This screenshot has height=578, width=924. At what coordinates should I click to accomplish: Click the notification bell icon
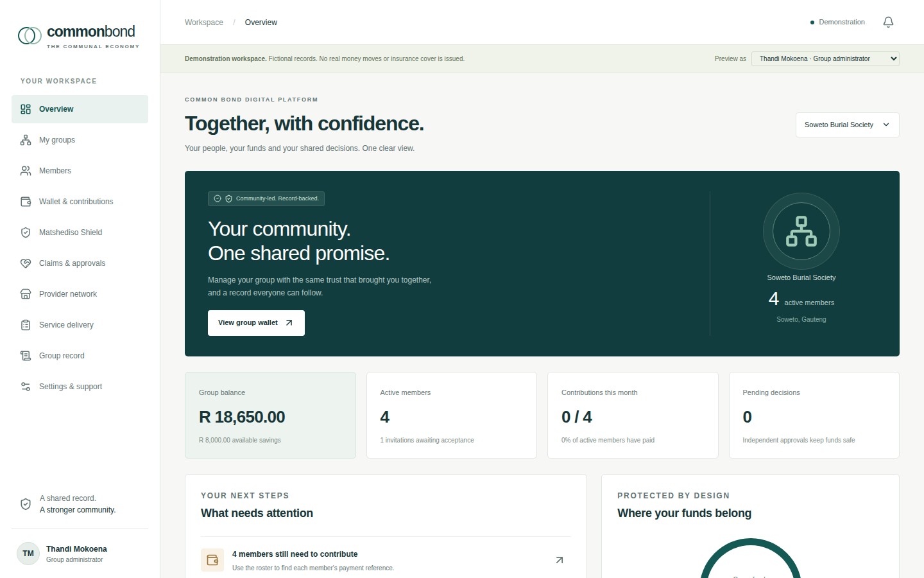tap(888, 22)
